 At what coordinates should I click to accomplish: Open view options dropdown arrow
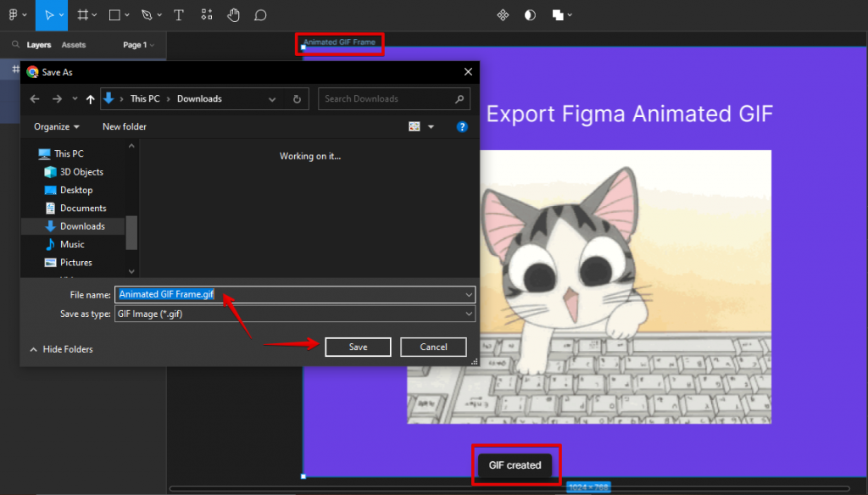click(431, 127)
